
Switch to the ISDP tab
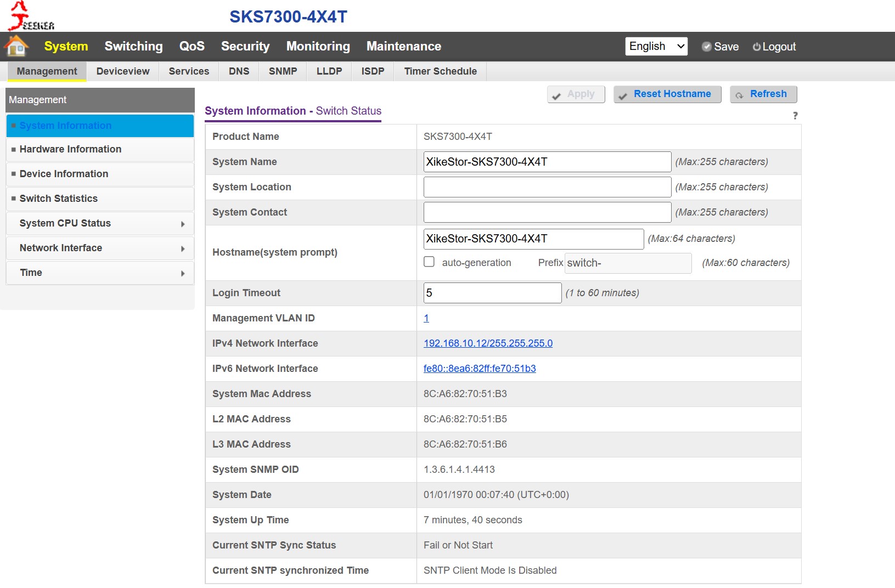click(x=373, y=71)
